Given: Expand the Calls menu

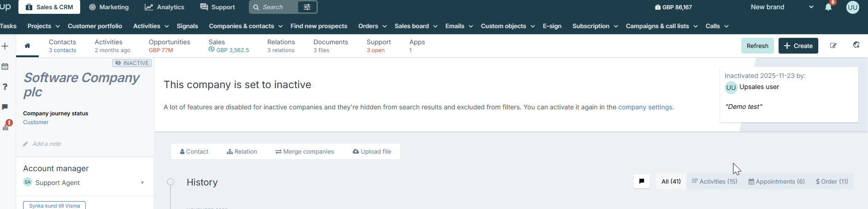Looking at the screenshot, I should [x=717, y=26].
